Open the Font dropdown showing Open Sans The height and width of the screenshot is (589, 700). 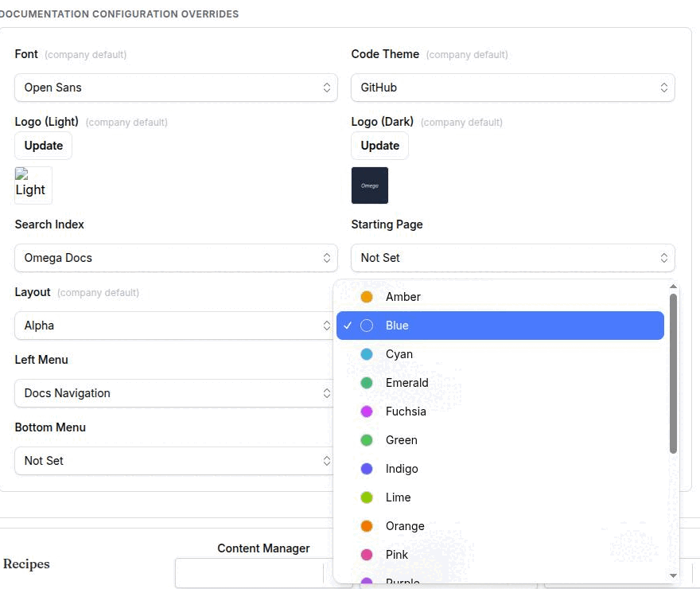click(x=176, y=88)
